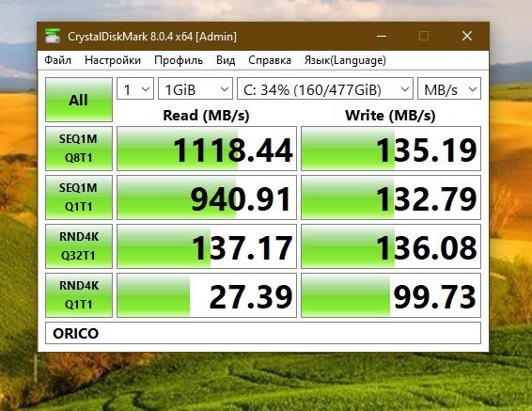Click the CrystalDiskMark app icon in title bar
The image size is (532, 411).
click(x=53, y=36)
